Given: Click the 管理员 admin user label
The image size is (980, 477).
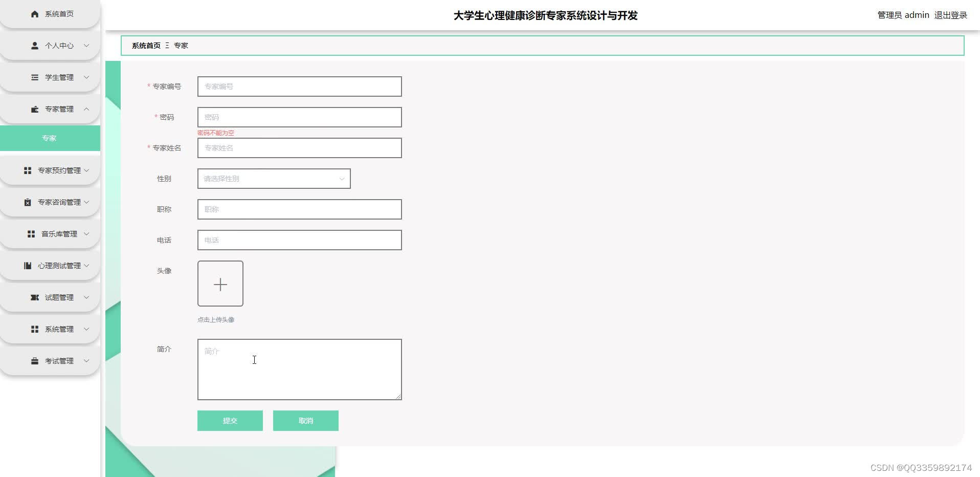Looking at the screenshot, I should pyautogui.click(x=903, y=15).
